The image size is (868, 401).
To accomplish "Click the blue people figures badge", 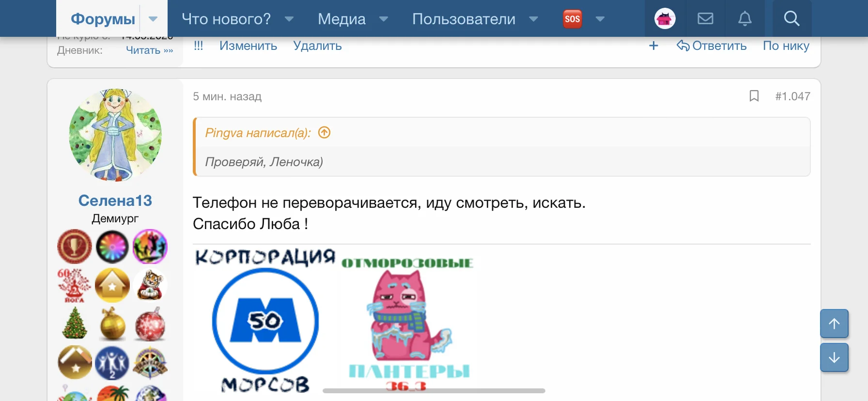I will (112, 363).
